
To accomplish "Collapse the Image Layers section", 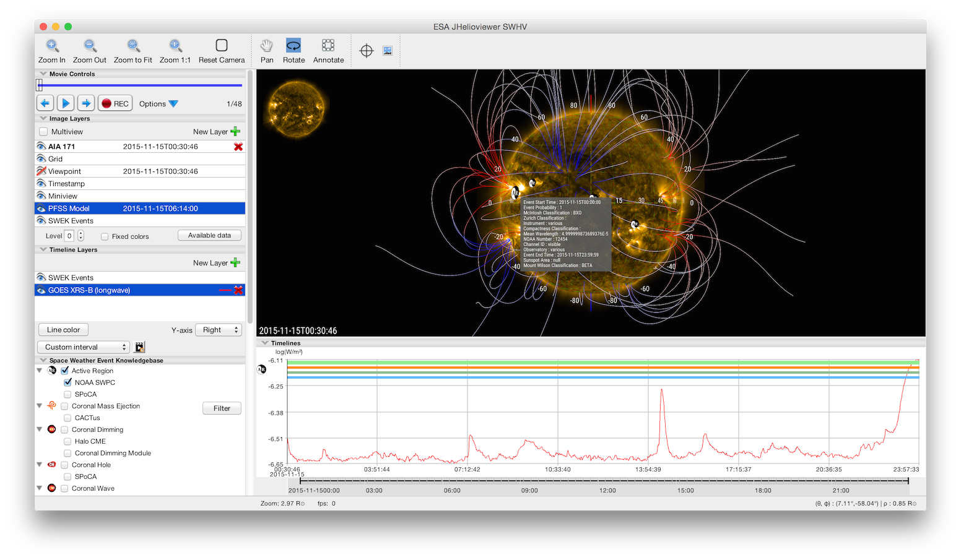I will (43, 118).
